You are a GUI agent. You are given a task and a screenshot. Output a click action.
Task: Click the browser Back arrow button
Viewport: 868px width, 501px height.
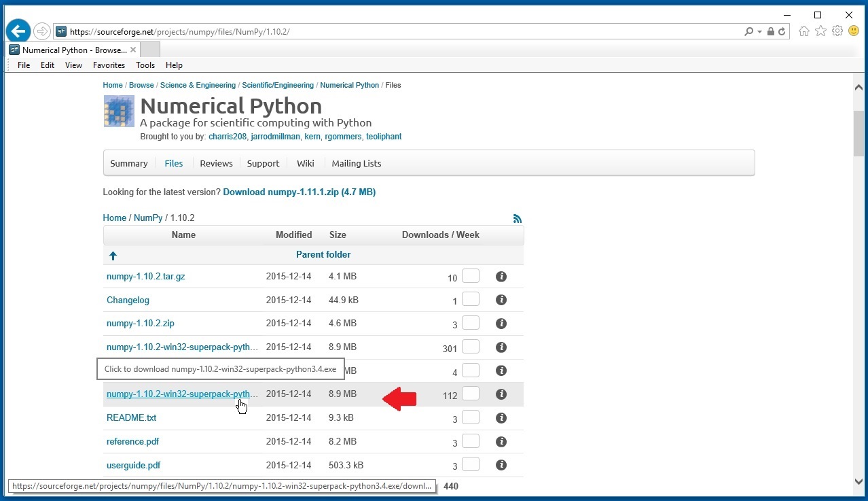pos(18,31)
